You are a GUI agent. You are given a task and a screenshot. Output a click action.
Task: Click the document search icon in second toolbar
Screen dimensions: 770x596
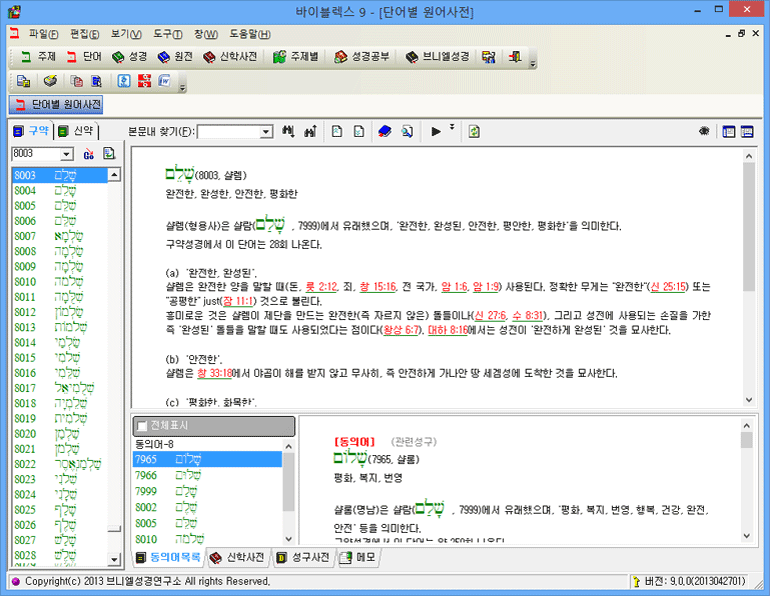point(97,81)
